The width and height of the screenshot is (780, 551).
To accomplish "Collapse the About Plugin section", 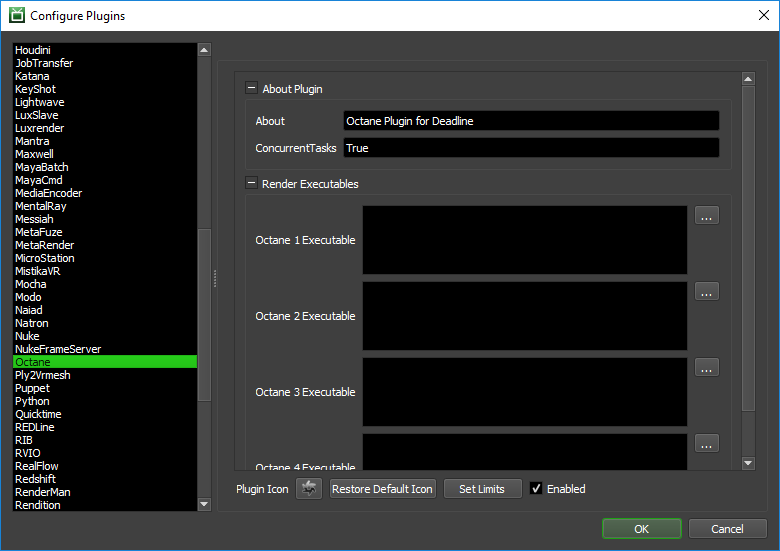I will click(251, 89).
